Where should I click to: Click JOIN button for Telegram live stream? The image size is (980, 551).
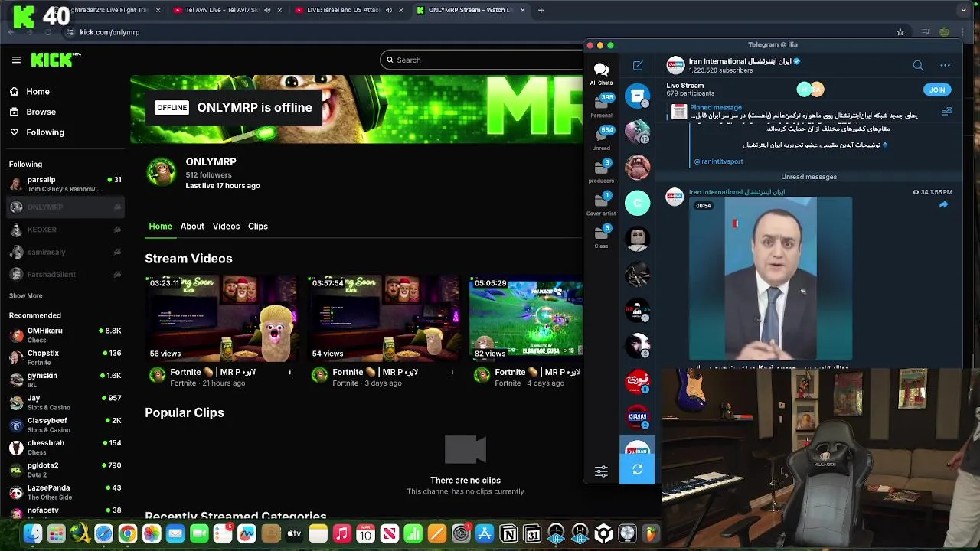click(937, 90)
